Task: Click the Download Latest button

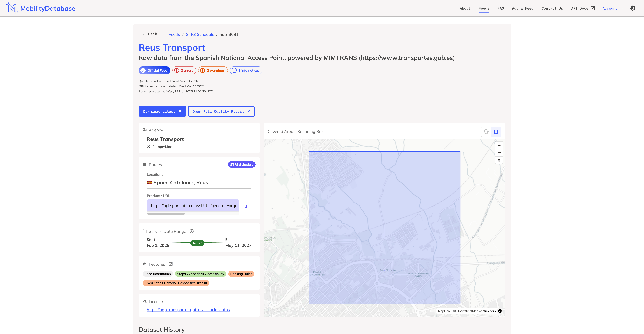Action: pyautogui.click(x=162, y=111)
